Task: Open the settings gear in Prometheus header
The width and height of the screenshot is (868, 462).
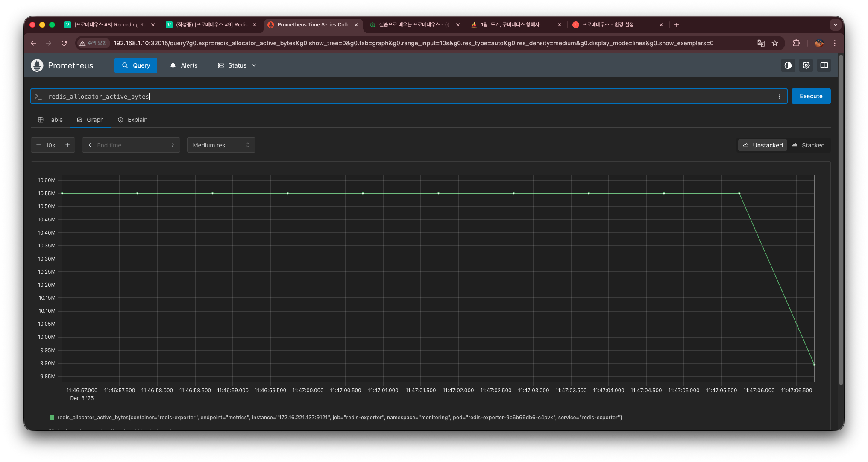Action: pos(806,65)
